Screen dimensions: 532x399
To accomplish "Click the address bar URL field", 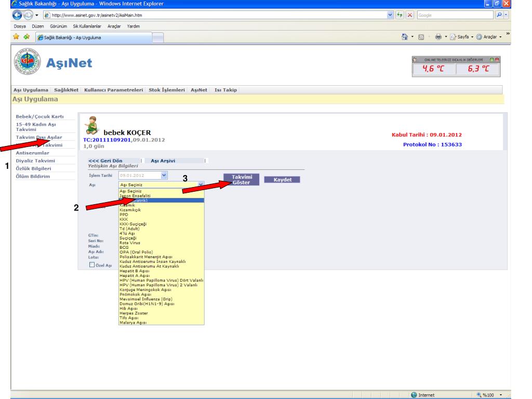I will tap(217, 15).
